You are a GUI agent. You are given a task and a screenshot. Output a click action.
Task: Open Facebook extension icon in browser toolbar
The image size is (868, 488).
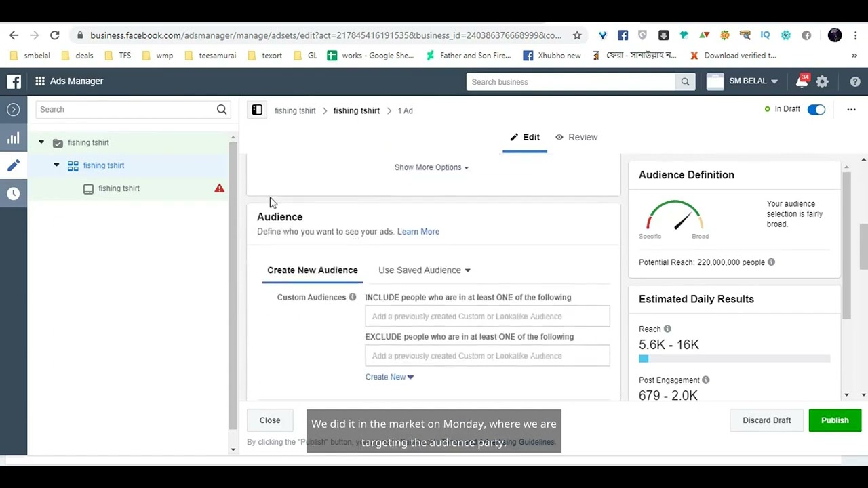pos(623,35)
